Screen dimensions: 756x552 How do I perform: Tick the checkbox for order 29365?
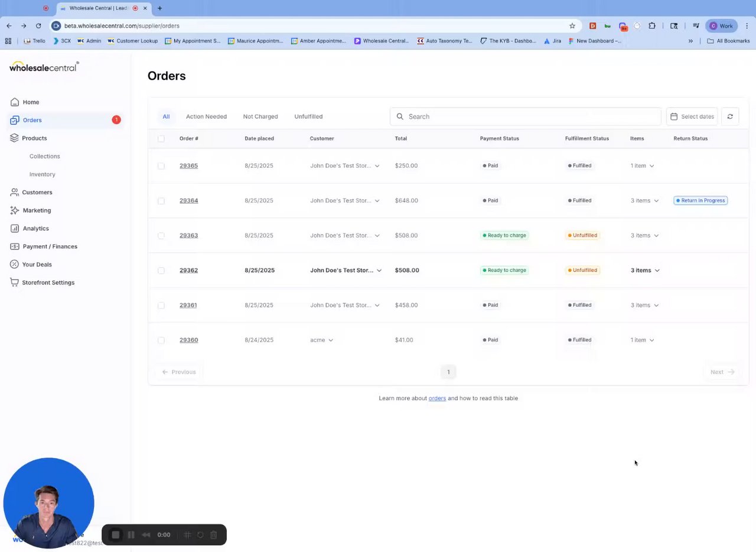point(161,165)
